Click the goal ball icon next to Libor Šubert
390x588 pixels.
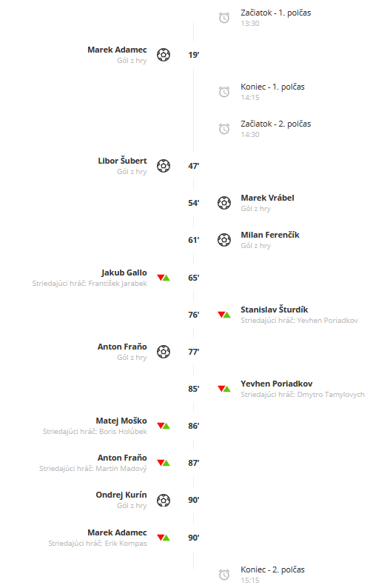(164, 166)
